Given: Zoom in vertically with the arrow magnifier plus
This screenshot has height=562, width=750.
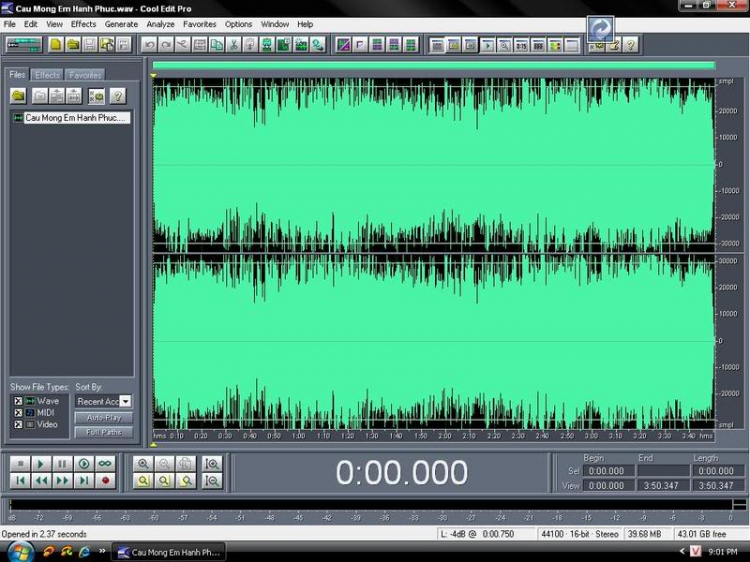Looking at the screenshot, I should click(x=212, y=463).
